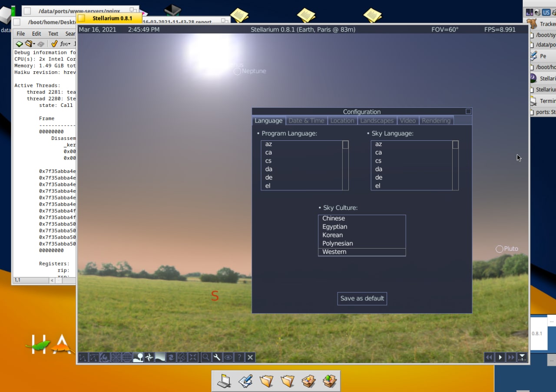
Task: Toggle the equatorial grid
Action: click(x=127, y=357)
